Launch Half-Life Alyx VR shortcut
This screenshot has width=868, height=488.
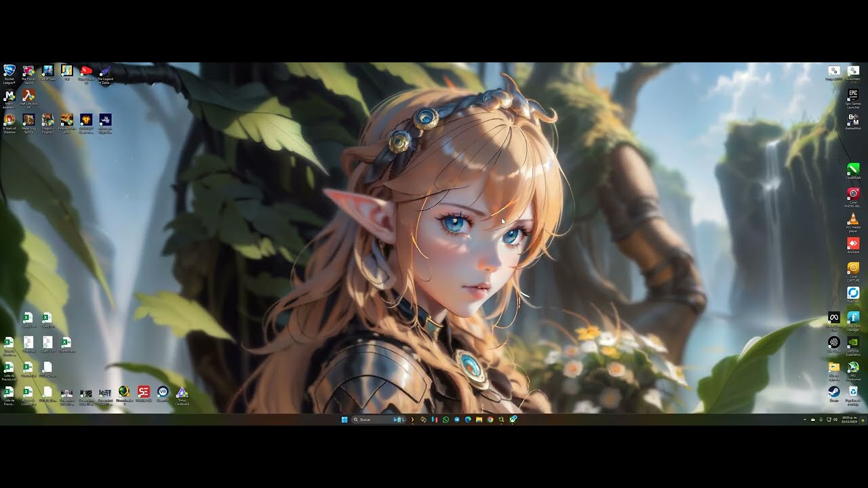click(x=28, y=99)
